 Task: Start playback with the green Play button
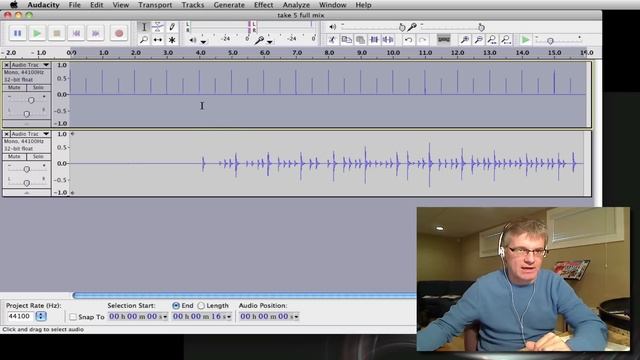coord(37,33)
